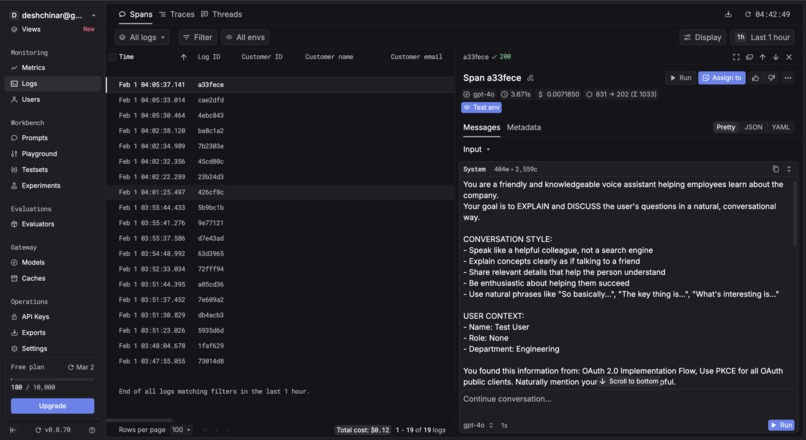Open the All envs dropdown
This screenshot has height=440, width=806.
245,37
